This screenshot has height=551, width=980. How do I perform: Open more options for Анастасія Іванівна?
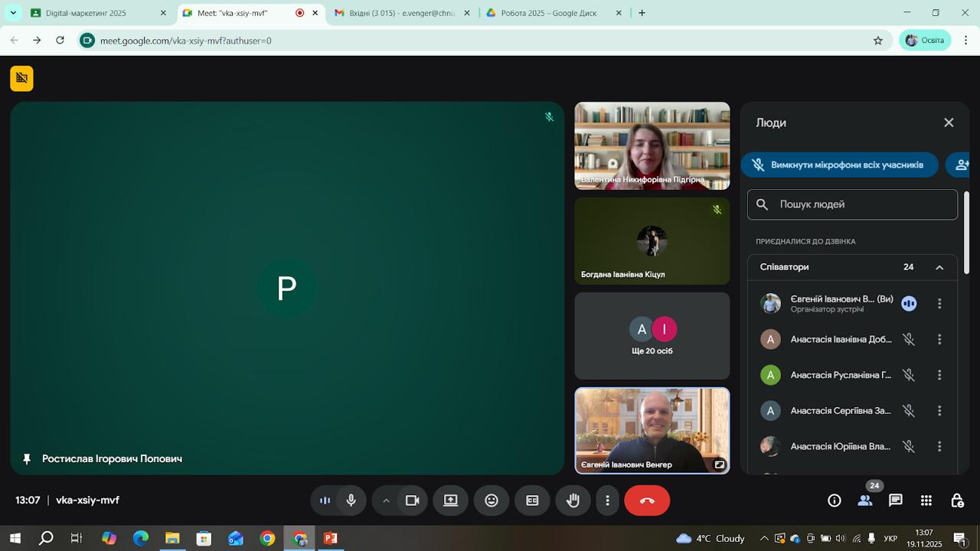939,339
